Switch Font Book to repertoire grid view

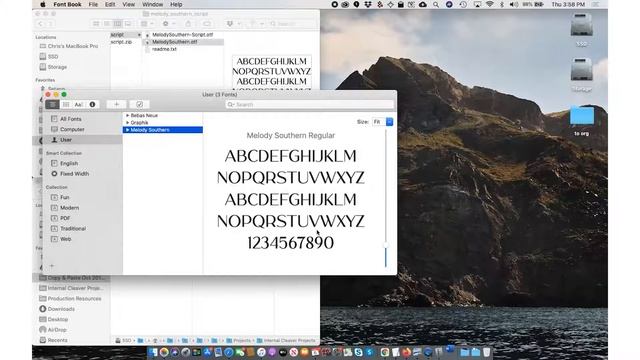(66, 104)
